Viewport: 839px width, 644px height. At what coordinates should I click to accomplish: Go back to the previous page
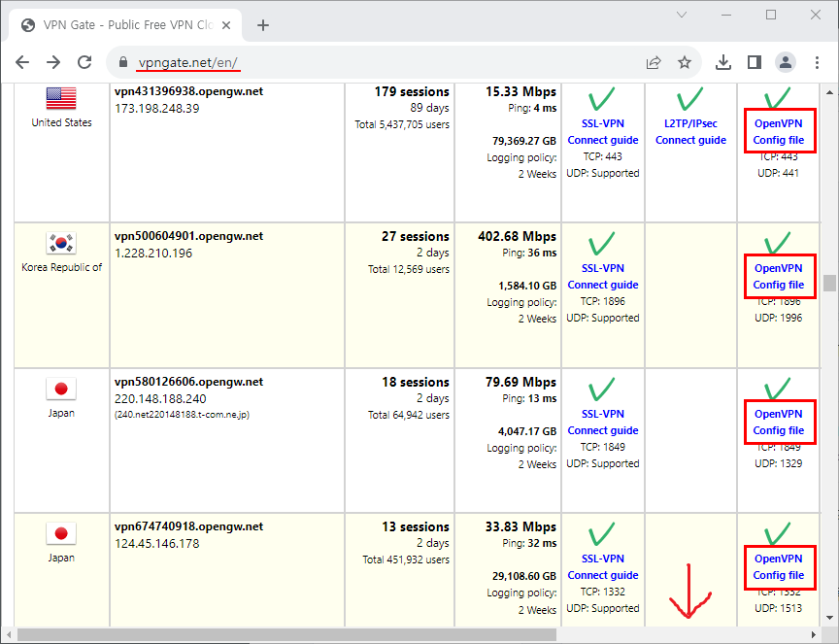coord(22,62)
